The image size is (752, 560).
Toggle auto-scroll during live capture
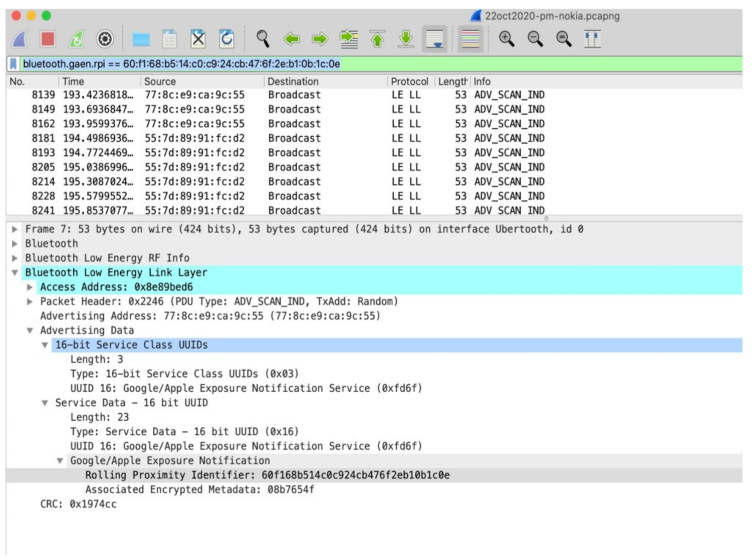point(434,39)
